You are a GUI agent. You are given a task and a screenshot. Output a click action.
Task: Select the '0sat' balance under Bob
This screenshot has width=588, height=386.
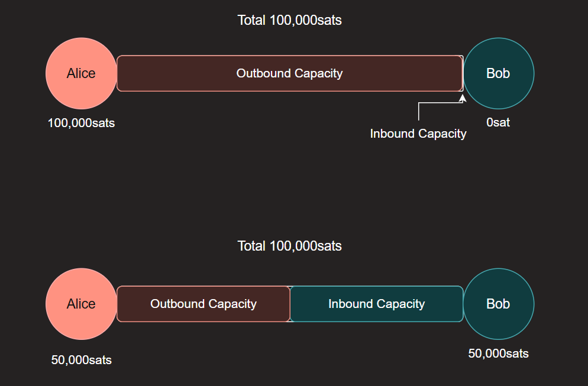coord(498,123)
